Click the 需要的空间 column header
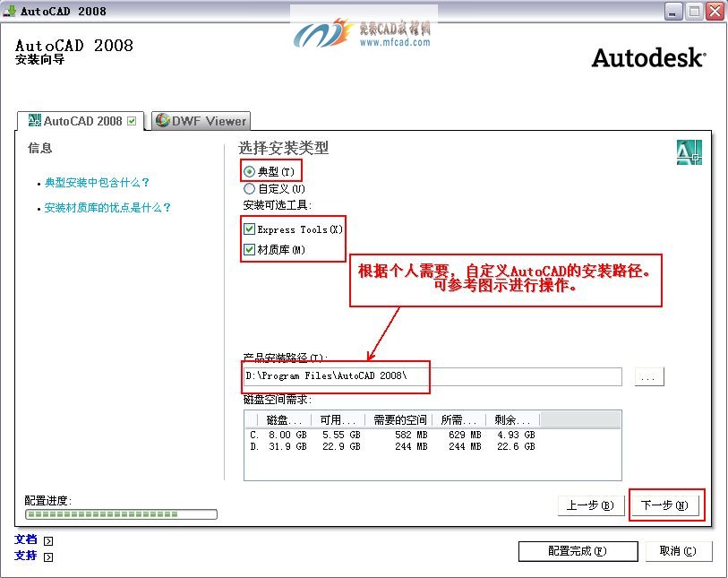The width and height of the screenshot is (728, 578). click(398, 420)
